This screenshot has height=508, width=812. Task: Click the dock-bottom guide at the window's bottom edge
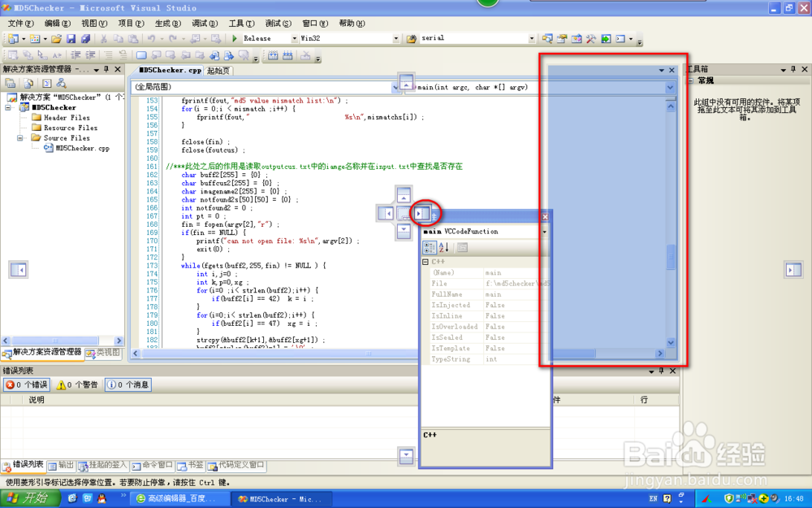coord(406,456)
